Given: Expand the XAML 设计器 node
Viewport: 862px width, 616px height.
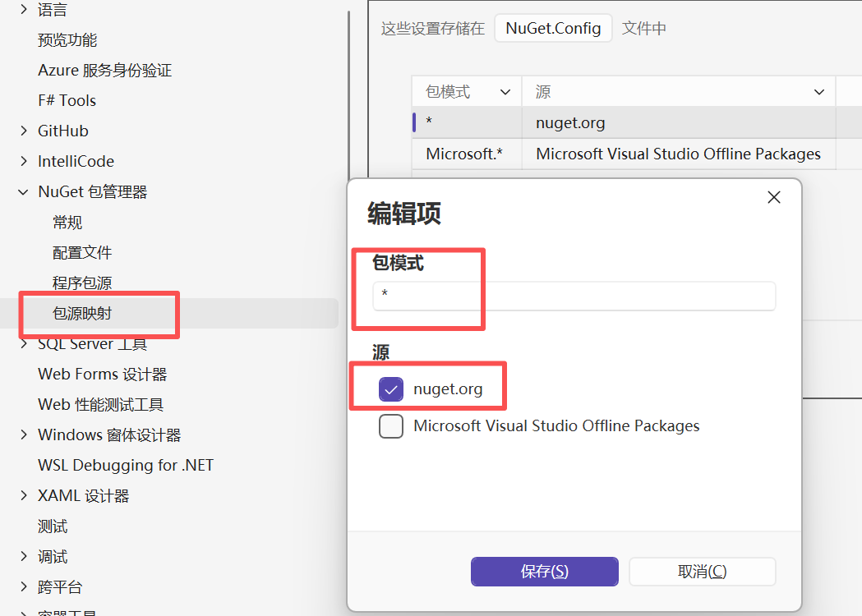Looking at the screenshot, I should (x=23, y=496).
